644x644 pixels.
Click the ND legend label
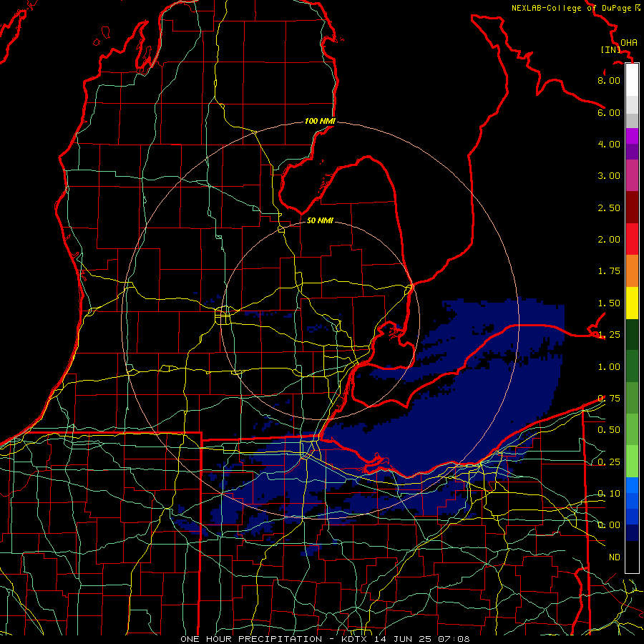coord(615,557)
